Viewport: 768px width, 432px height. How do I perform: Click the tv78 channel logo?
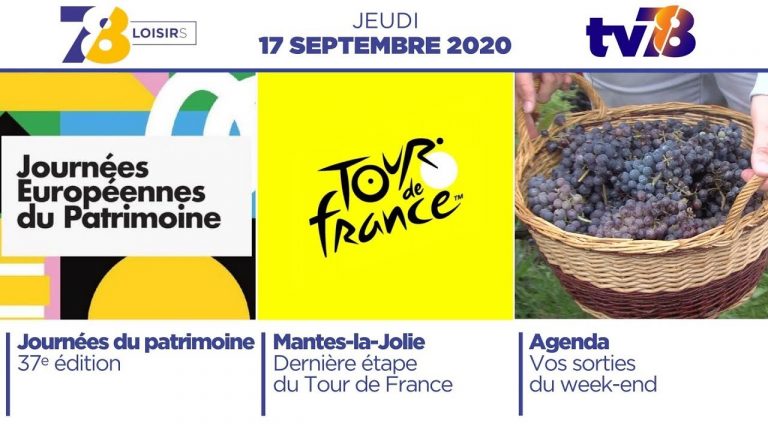click(640, 35)
